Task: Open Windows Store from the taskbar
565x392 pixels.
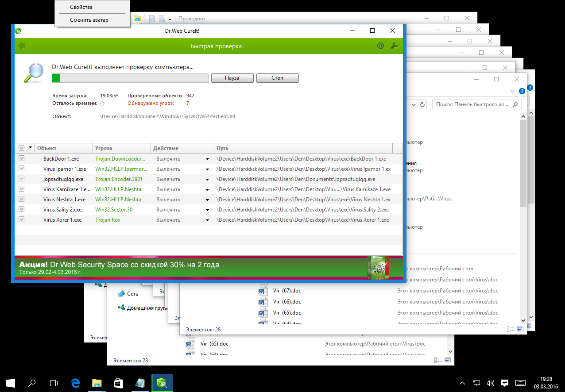Action: 119,383
